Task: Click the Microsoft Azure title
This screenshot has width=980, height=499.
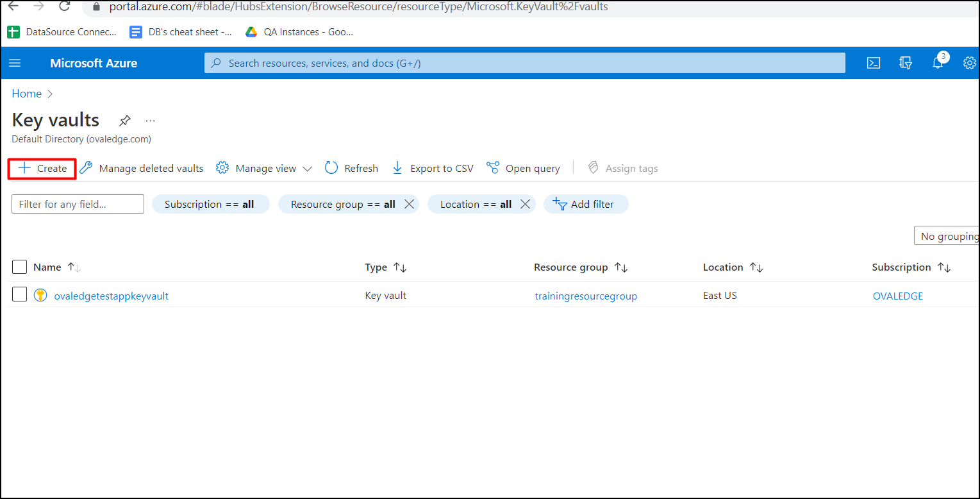Action: click(94, 63)
